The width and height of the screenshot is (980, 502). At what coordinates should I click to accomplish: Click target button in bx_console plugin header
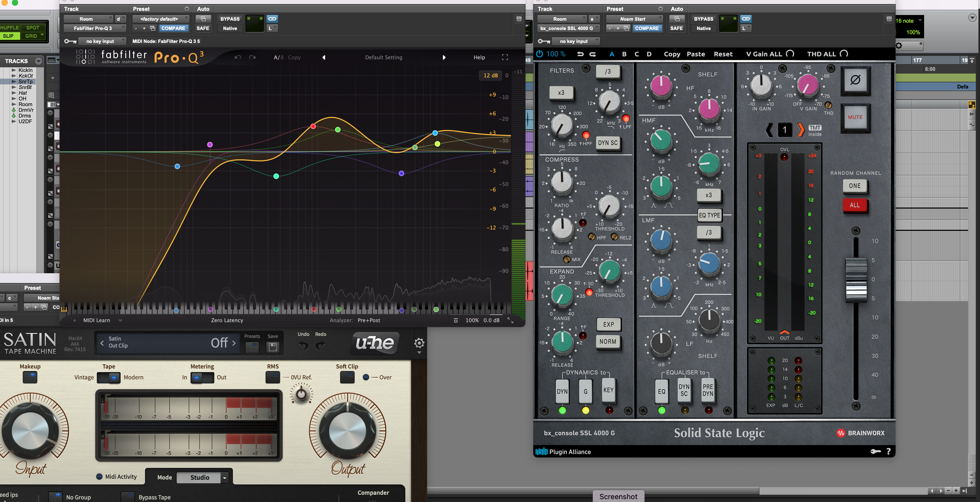(x=889, y=19)
